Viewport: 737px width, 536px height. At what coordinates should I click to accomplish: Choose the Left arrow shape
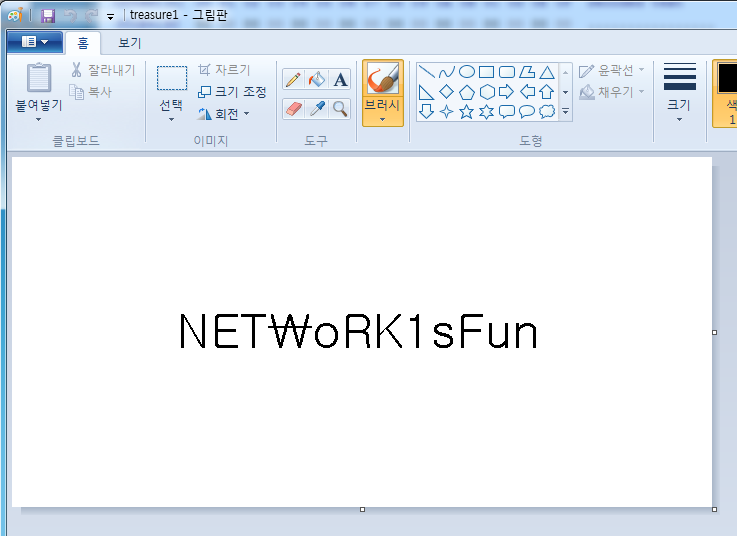[527, 92]
